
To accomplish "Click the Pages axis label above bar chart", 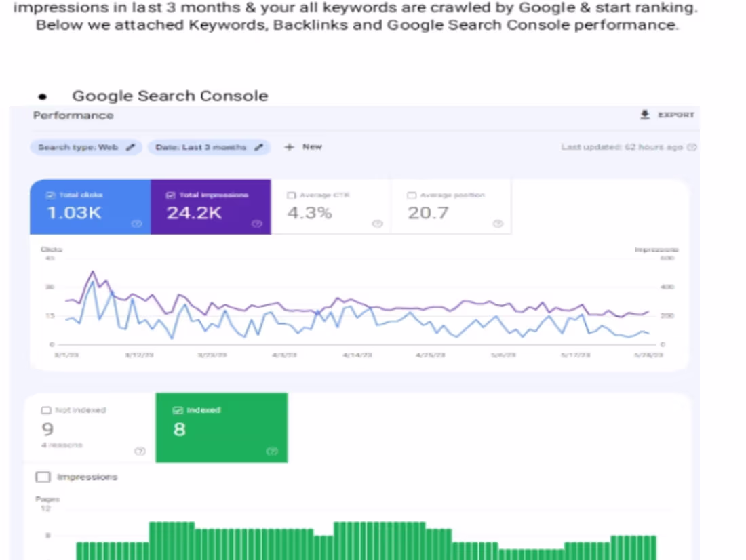I will tap(47, 499).
